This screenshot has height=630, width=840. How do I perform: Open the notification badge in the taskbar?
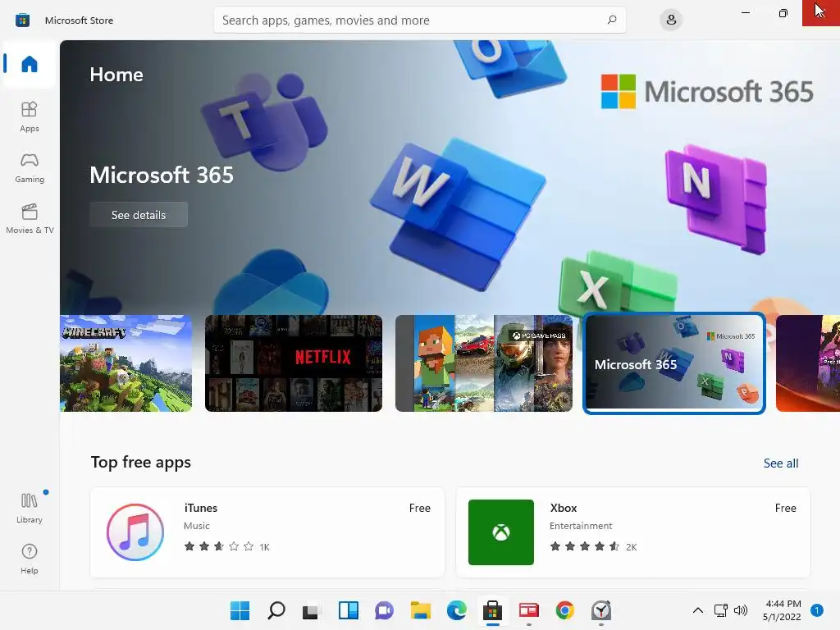[816, 610]
